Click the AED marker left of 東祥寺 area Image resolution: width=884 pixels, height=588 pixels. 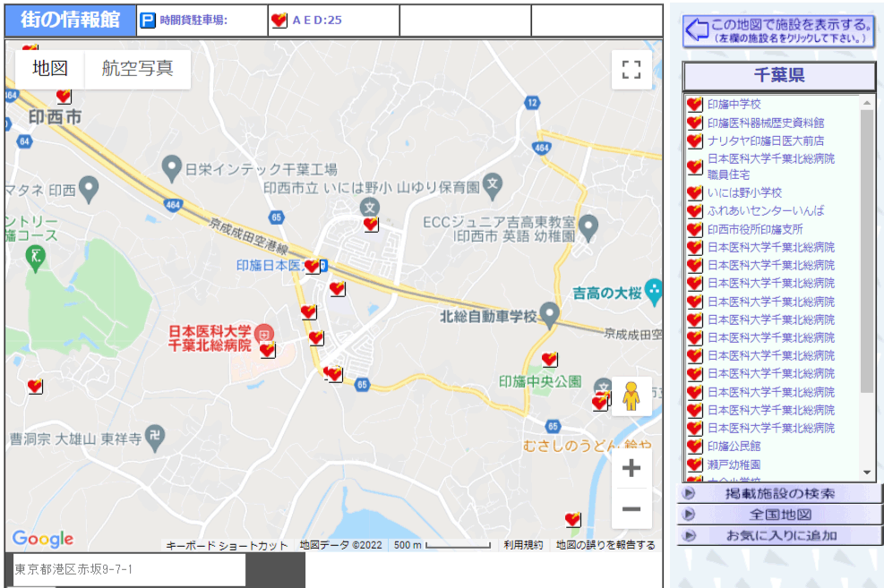tap(35, 387)
